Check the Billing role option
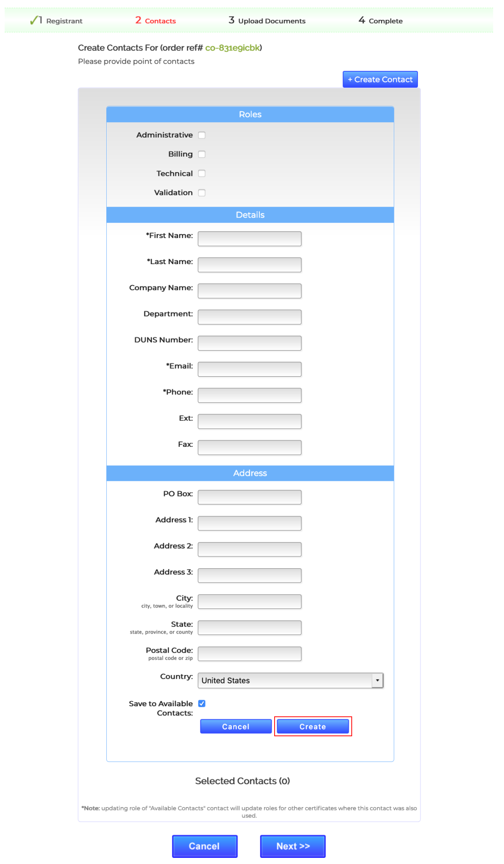This screenshot has height=864, width=504. tap(202, 154)
